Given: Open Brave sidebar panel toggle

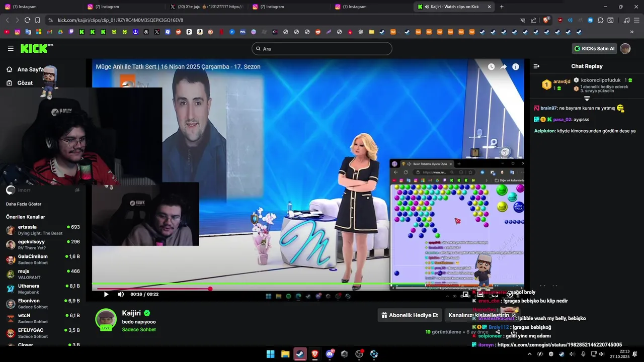Looking at the screenshot, I should click(610, 20).
